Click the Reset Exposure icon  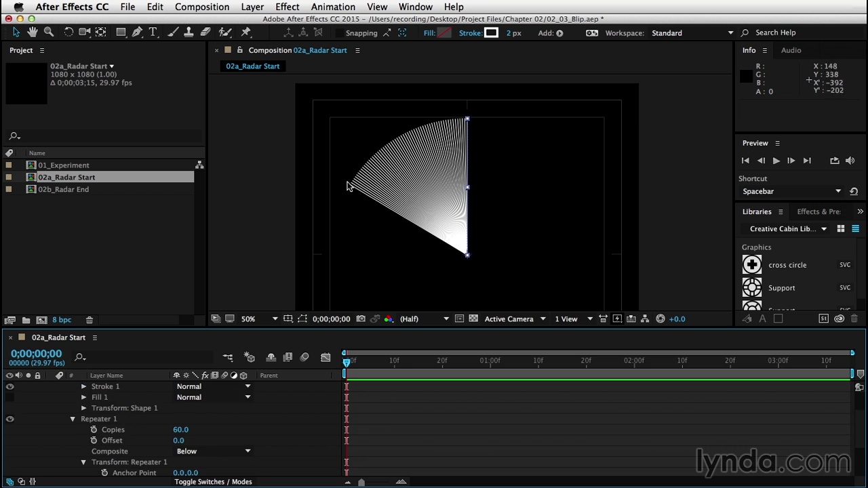(660, 319)
